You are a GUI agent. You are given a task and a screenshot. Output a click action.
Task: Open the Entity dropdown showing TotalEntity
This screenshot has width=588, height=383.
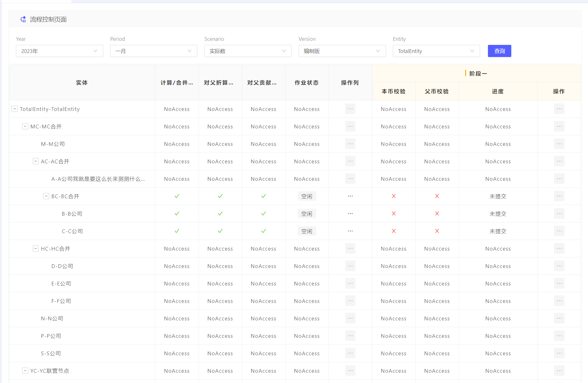click(436, 51)
